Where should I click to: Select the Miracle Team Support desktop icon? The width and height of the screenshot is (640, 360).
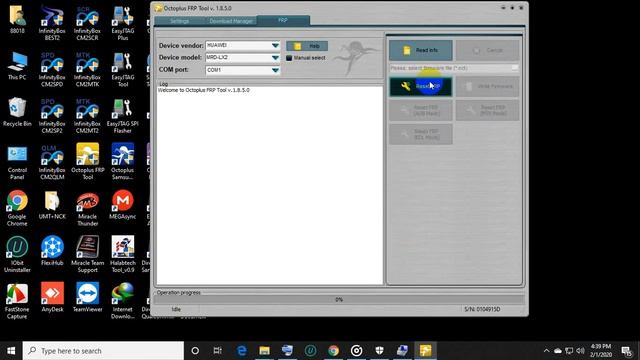pos(87,255)
